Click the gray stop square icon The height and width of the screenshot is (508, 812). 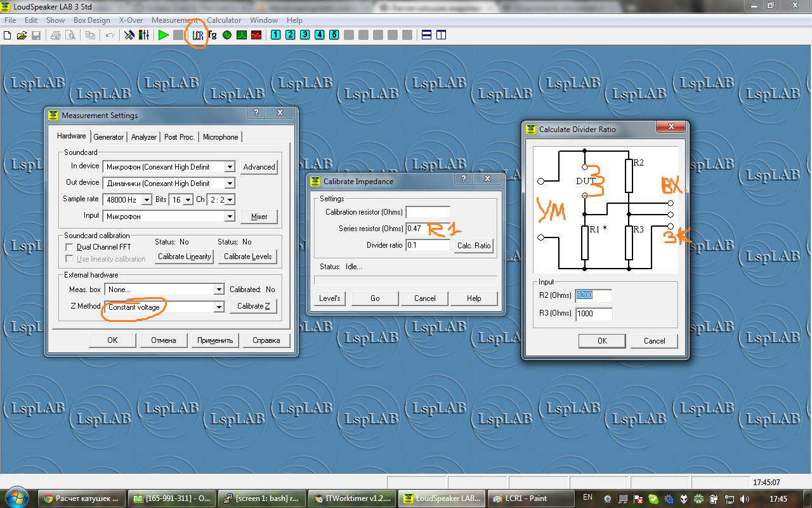click(x=178, y=35)
